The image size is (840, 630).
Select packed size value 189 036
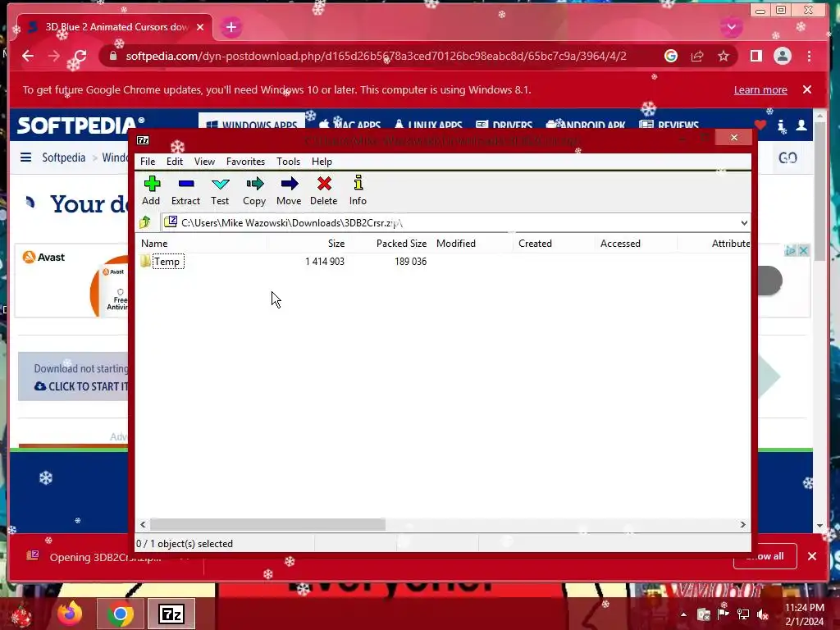[x=410, y=262]
